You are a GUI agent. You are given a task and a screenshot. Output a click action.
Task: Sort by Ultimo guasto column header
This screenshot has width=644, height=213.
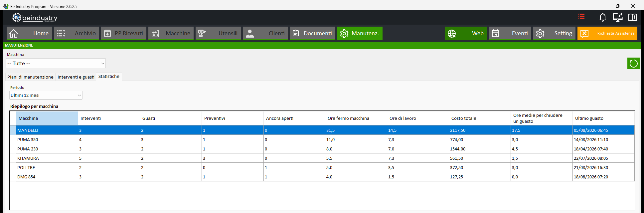coord(604,118)
